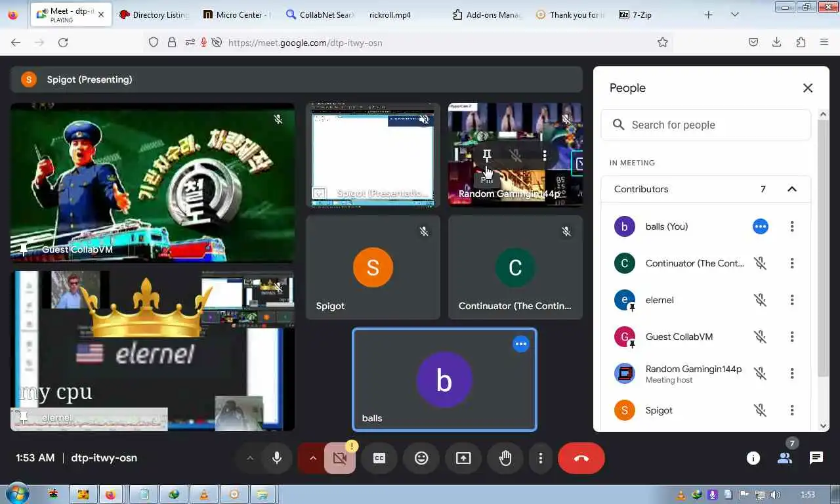Open the extensions puzzle icon

[801, 42]
